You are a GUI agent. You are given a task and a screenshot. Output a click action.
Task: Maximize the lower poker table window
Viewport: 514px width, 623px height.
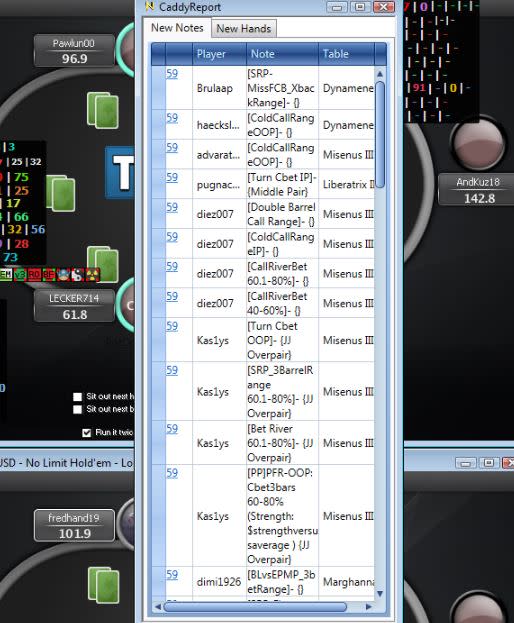point(489,463)
